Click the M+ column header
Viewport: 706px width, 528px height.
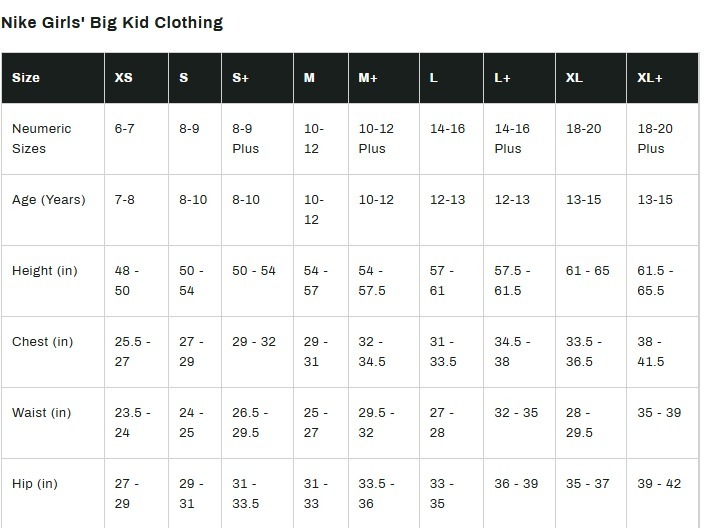click(x=368, y=78)
